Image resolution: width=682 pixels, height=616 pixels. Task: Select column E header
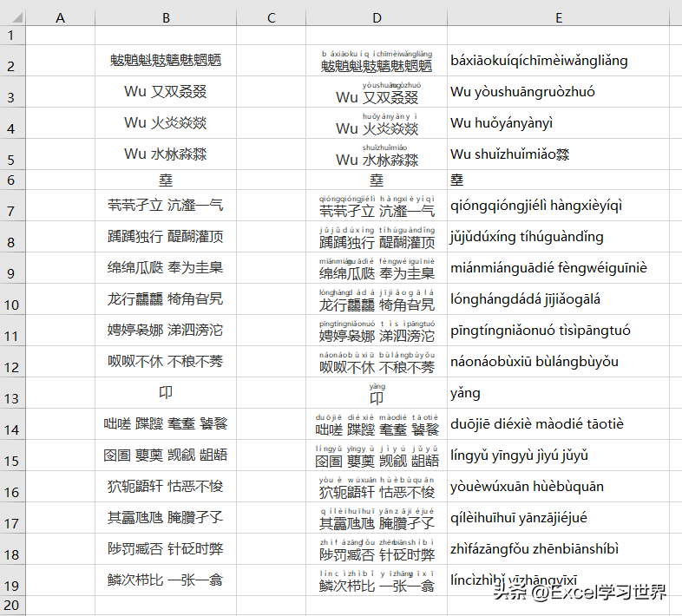559,17
